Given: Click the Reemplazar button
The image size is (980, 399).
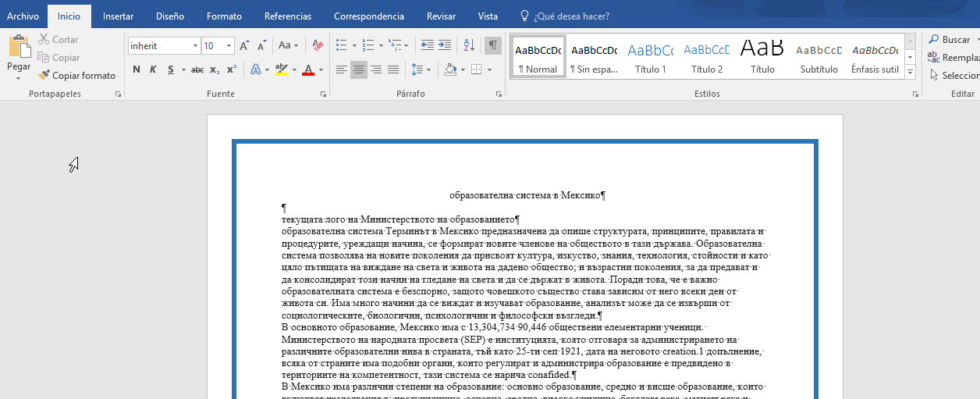Looking at the screenshot, I should tap(954, 57).
